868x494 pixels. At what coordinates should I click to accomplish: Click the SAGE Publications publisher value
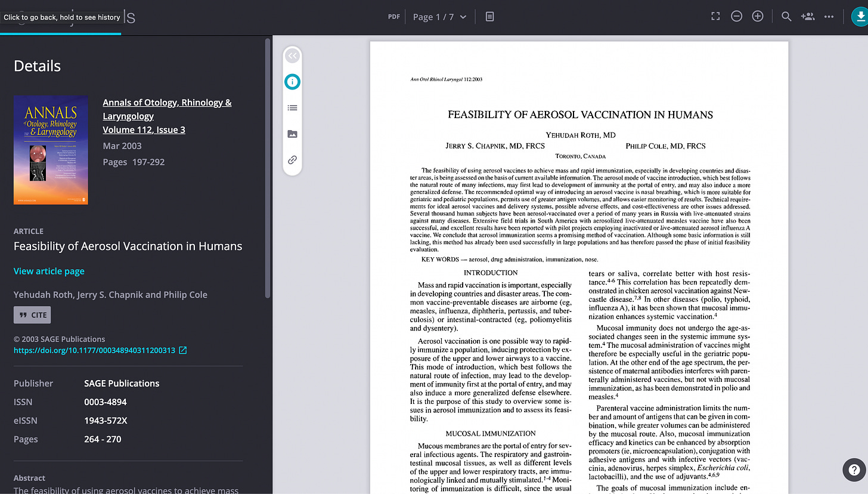coord(122,383)
